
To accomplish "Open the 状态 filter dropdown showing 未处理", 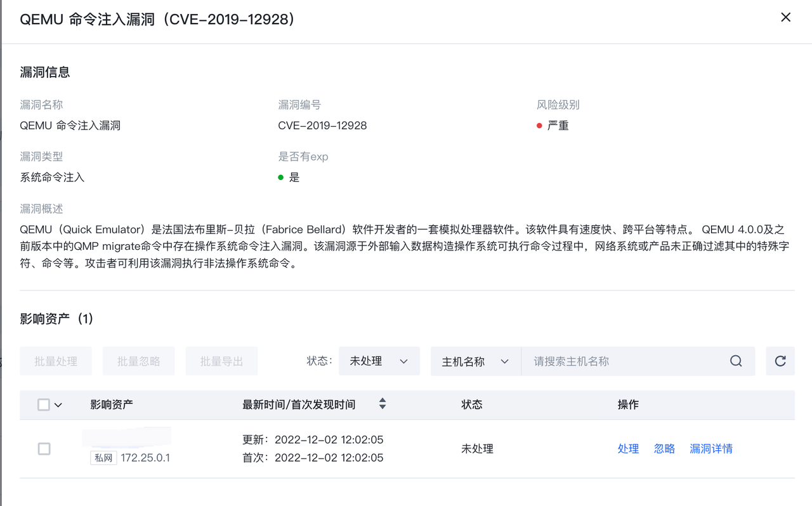I will pos(379,361).
